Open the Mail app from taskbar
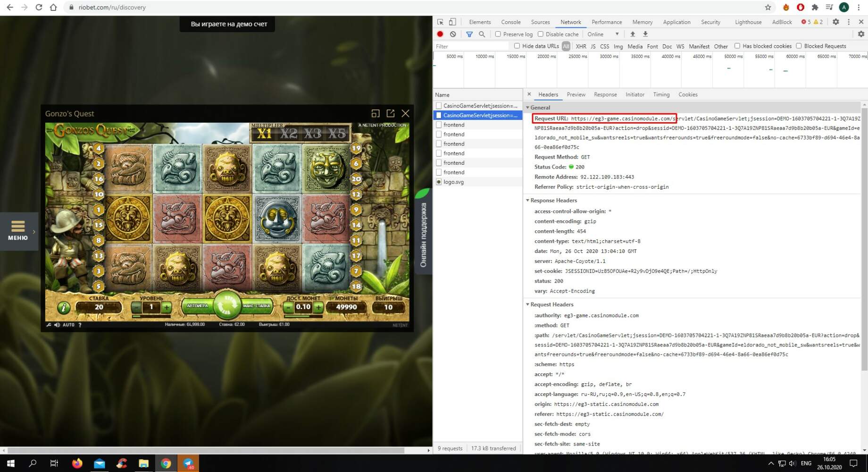The height and width of the screenshot is (472, 868). 99,463
